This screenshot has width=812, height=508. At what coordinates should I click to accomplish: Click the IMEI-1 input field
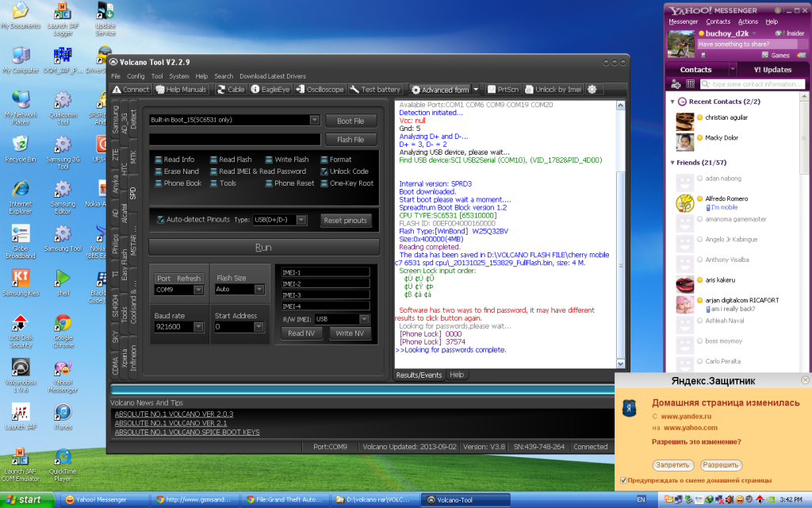pyautogui.click(x=325, y=272)
